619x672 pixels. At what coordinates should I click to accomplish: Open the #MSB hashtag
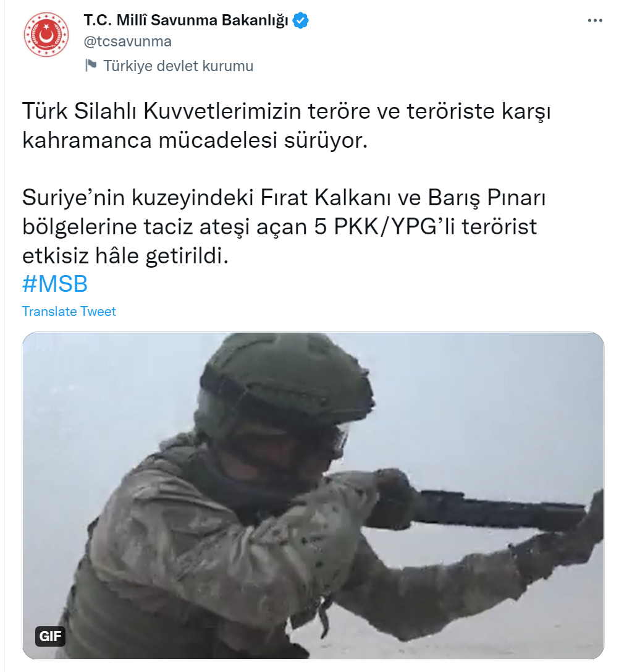pyautogui.click(x=55, y=284)
